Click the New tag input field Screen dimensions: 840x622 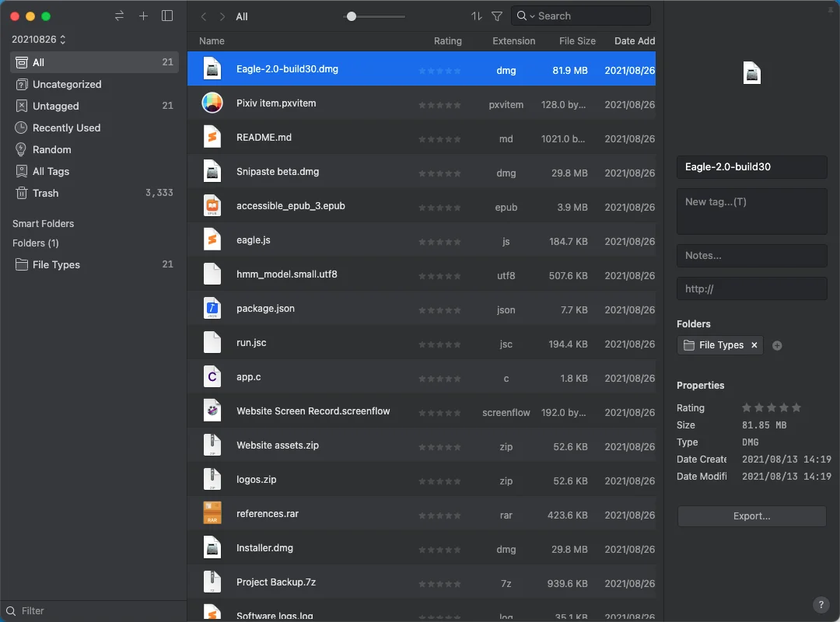click(x=751, y=211)
